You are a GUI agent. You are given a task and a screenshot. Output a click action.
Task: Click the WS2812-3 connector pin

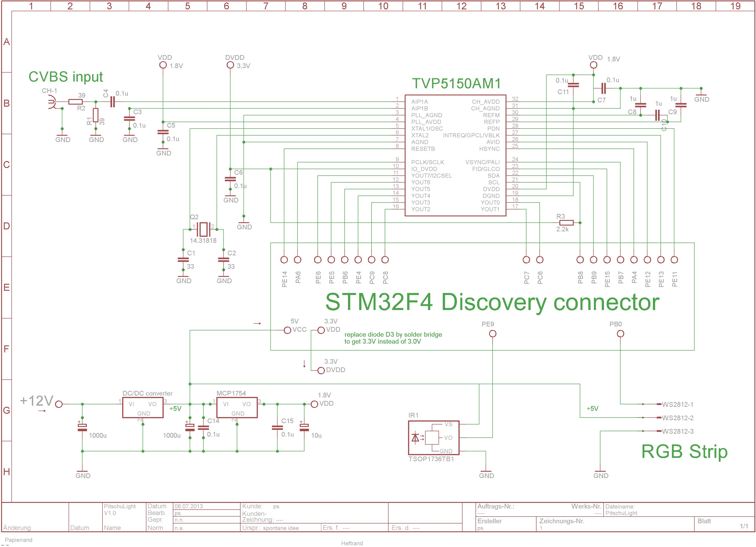[x=659, y=431]
